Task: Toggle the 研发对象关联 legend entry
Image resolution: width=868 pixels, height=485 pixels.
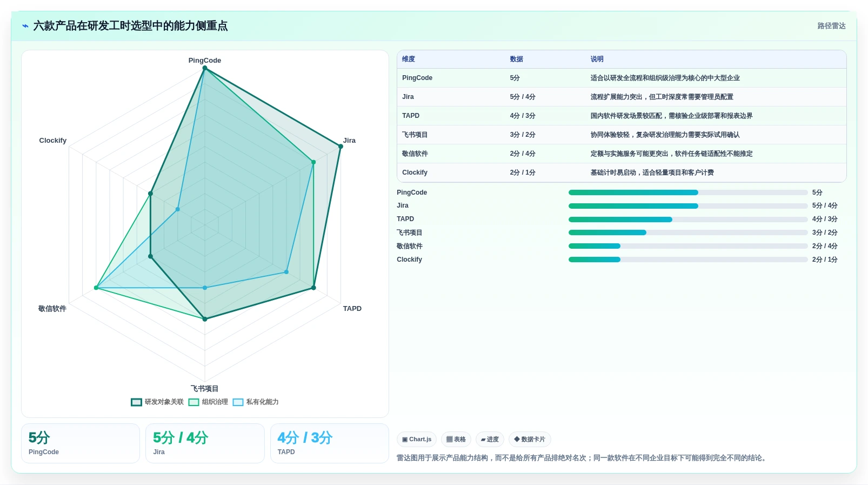Action: pos(157,402)
